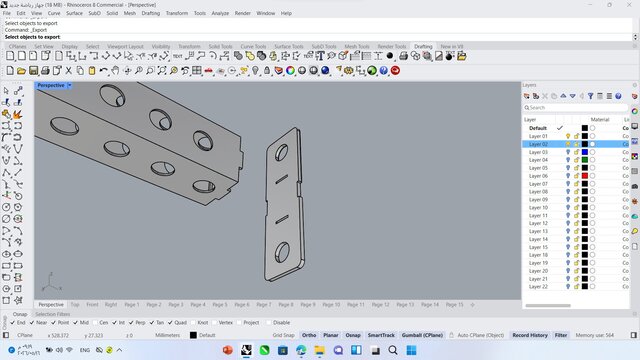
Task: Click the Filter funnel icon in Layers panel
Action: tap(591, 96)
